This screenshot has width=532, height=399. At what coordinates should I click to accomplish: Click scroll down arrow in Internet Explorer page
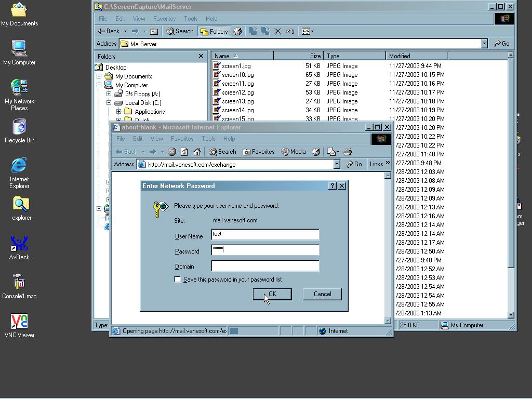pyautogui.click(x=388, y=321)
